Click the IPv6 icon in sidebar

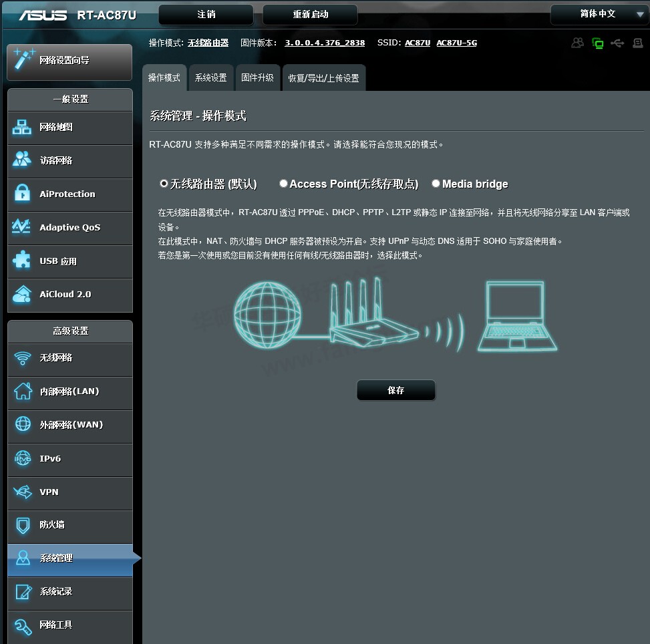click(23, 458)
